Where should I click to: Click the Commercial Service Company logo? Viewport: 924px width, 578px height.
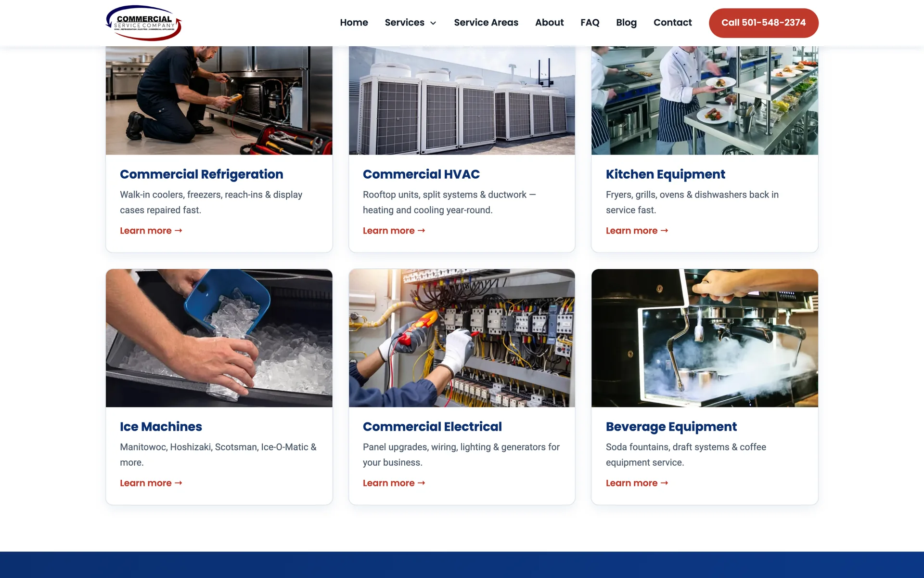143,23
